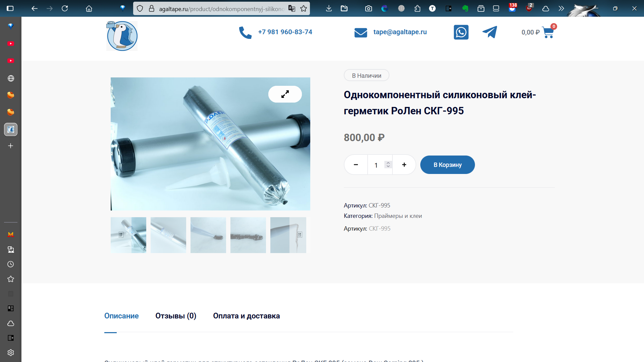This screenshot has height=362, width=644.
Task: Open Telegram paper plane icon
Action: click(490, 32)
